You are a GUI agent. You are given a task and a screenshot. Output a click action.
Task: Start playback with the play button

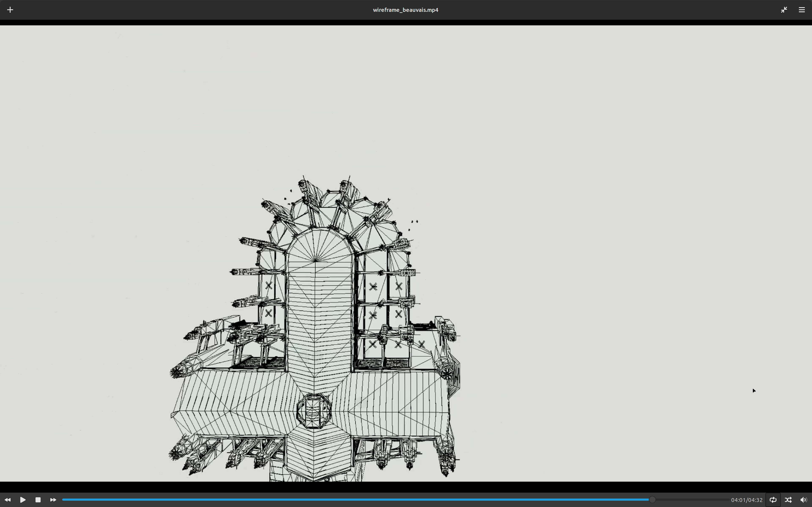point(23,500)
